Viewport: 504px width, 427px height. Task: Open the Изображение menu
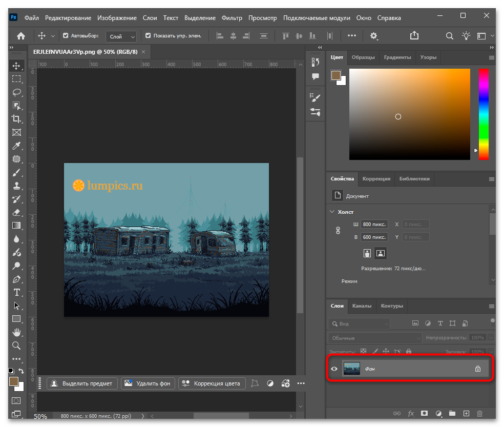click(117, 18)
